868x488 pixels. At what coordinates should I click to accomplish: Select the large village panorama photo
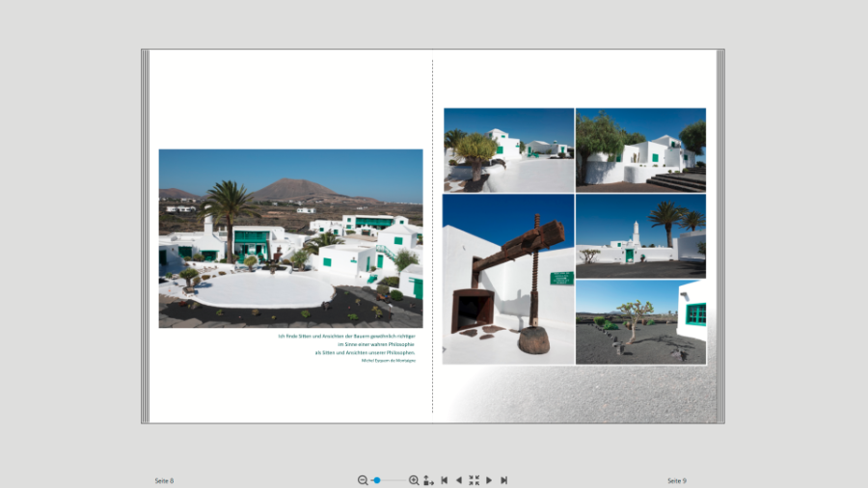pyautogui.click(x=290, y=238)
